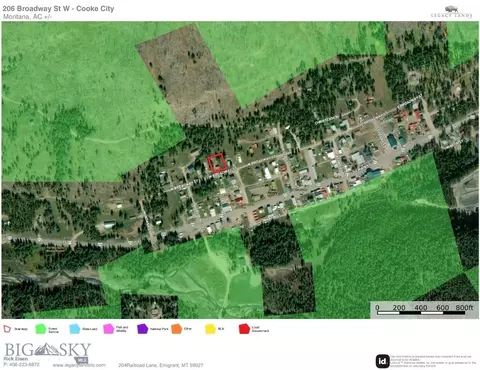Click the purple National Park legend swatch
Image resolution: width=480 pixels, height=370 pixels.
142,329
